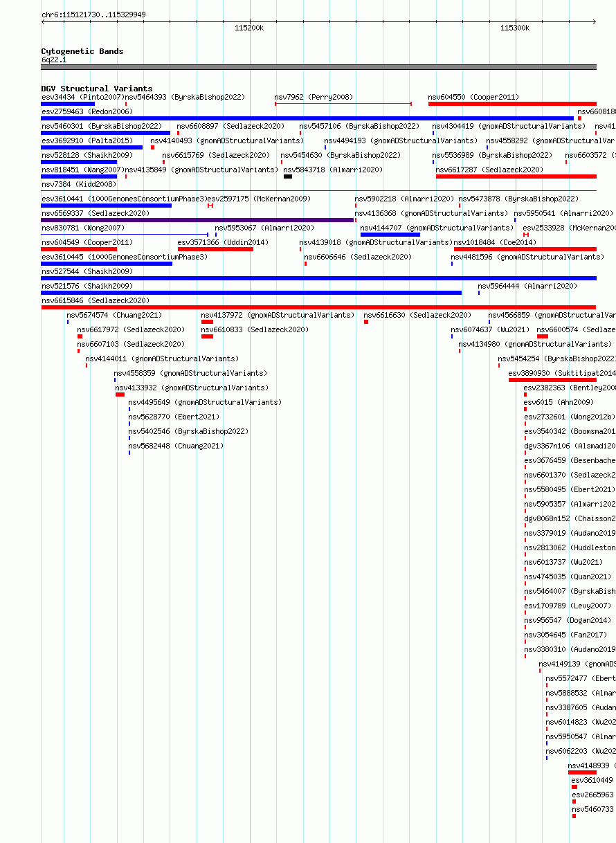Click the gray 6q22.1 cytogenetic band bar
This screenshot has height=843, width=616.
[x=318, y=67]
